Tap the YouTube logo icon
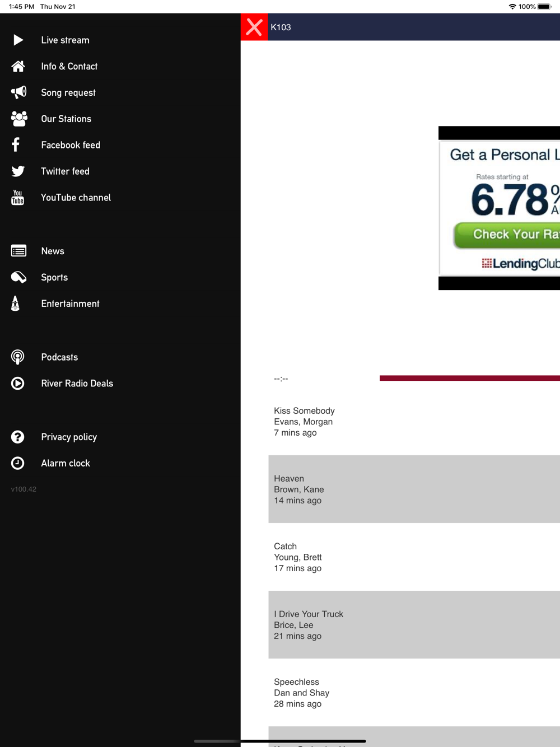 click(x=18, y=197)
